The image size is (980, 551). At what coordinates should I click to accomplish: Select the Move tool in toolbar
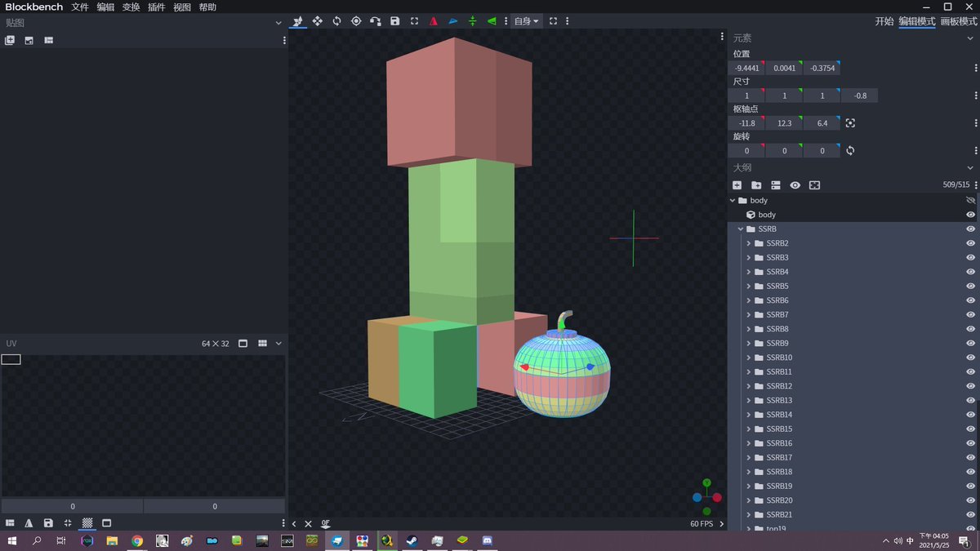point(298,21)
